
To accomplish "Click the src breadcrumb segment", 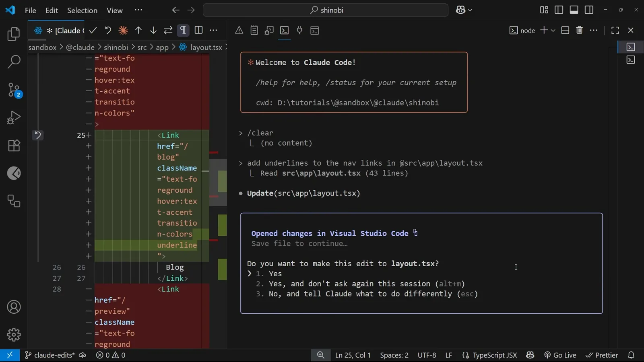I will pyautogui.click(x=142, y=47).
